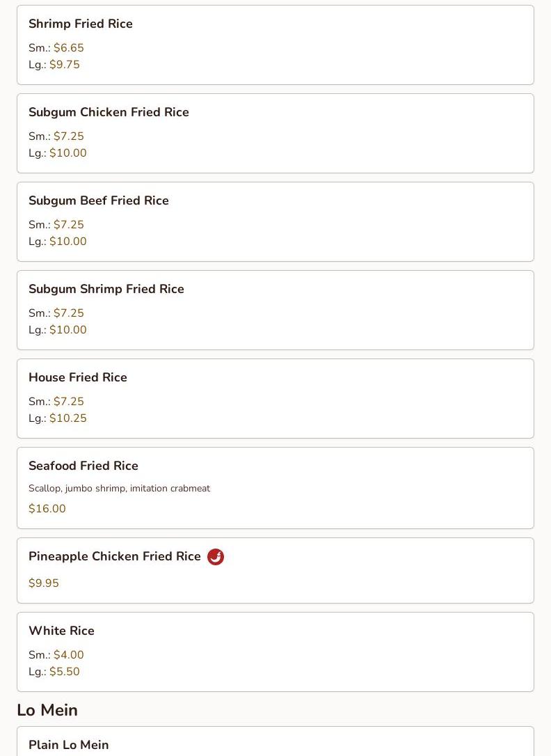551x756 pixels.
Task: Click the Lo Mein section heading
Action: pyautogui.click(x=47, y=710)
